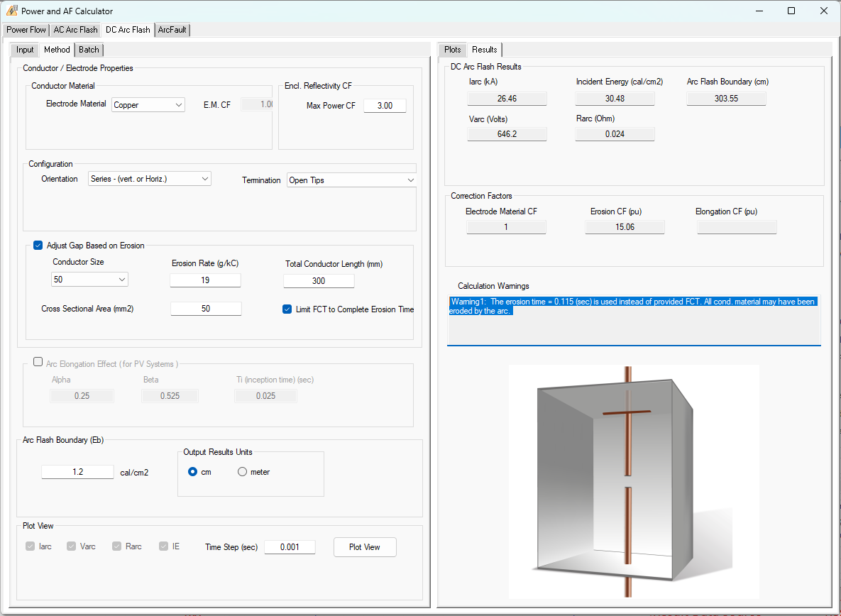Open the ArcFault tab
This screenshot has width=841, height=616.
tap(172, 30)
